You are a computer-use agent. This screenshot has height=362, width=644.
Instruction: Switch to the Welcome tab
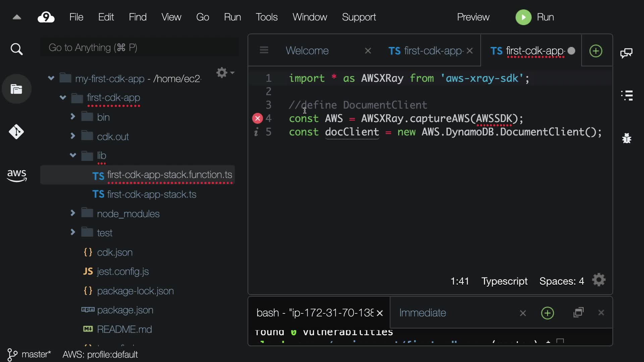coord(307,51)
